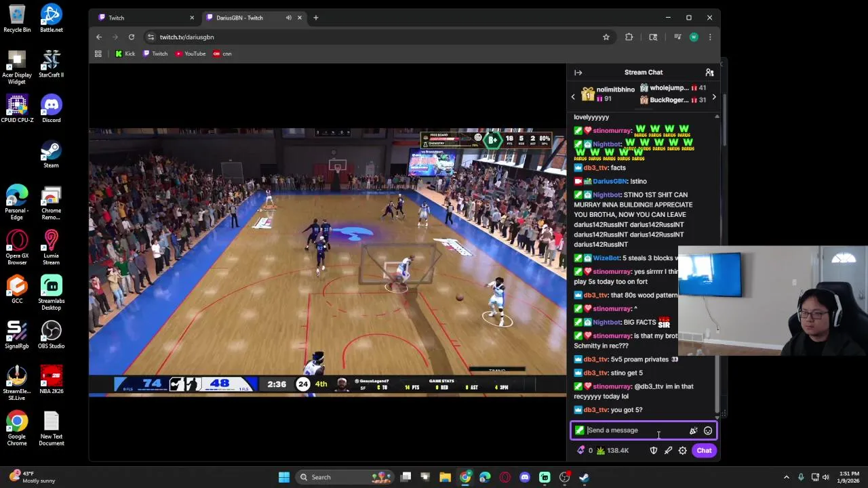Open the Shield Mode icon
This screenshot has height=488, width=868.
654,451
